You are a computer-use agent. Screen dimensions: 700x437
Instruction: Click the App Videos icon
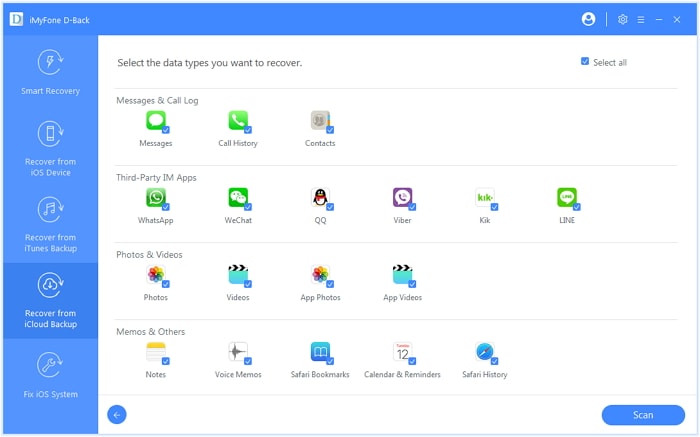click(403, 275)
